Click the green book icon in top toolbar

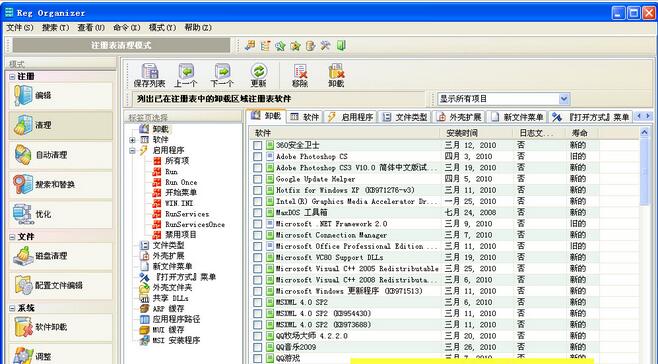(341, 45)
